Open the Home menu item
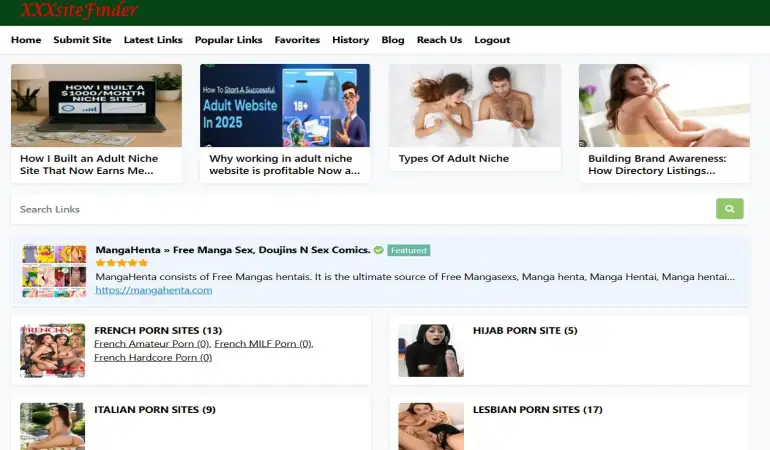 pos(26,40)
